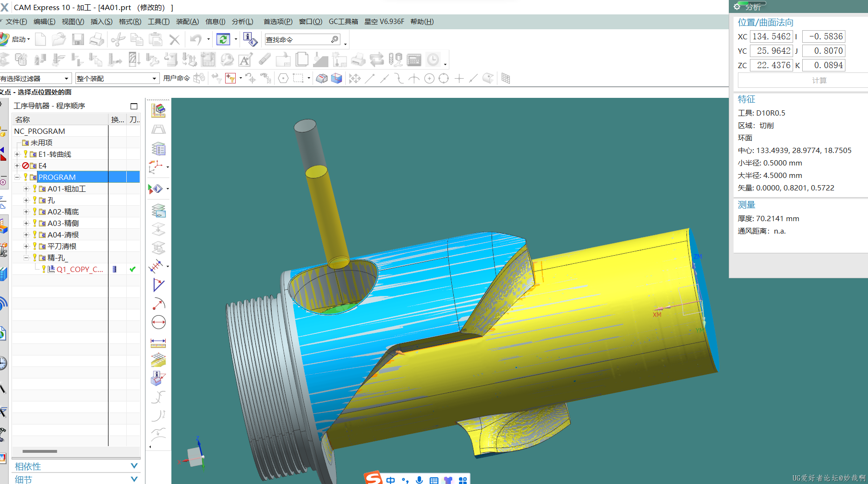
Task: Toggle the existing point plus snap icon
Action: [459, 78]
